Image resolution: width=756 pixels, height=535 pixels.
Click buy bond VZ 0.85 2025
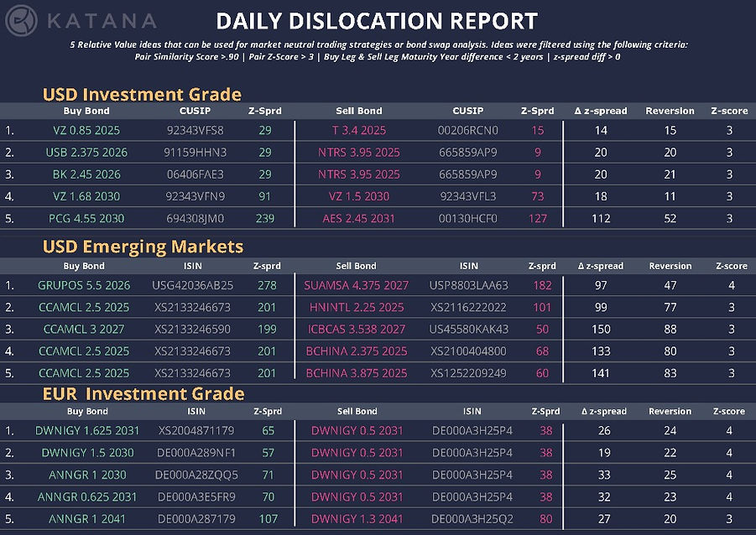[86, 130]
